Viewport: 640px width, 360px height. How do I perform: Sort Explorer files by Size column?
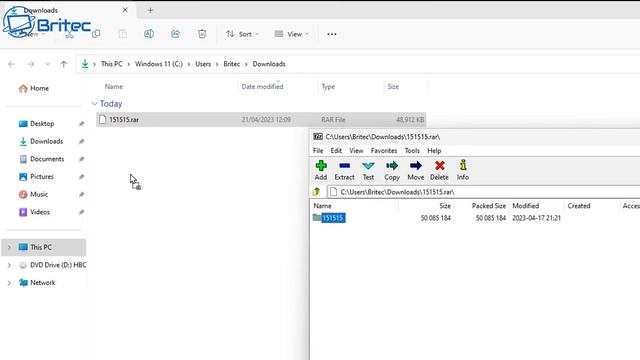pyautogui.click(x=393, y=87)
